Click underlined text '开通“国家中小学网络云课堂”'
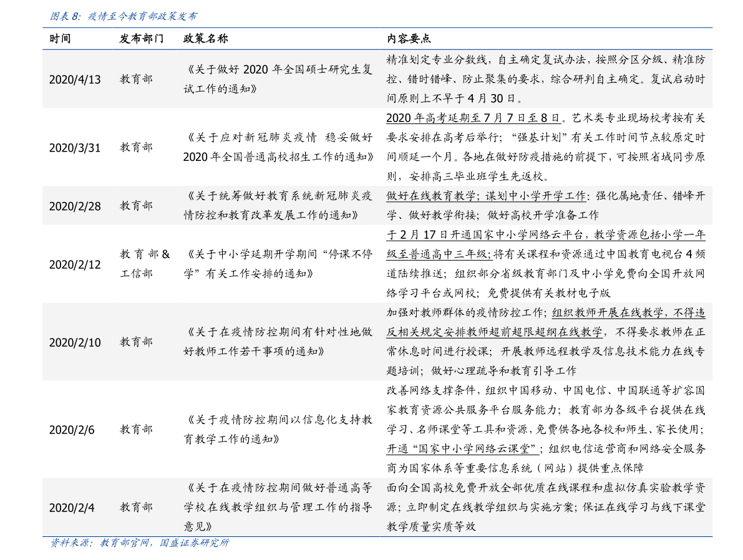 [x=462, y=448]
